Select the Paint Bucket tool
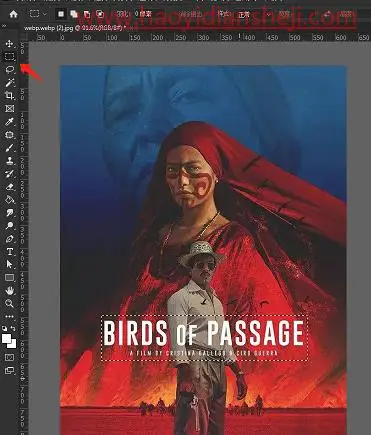The width and height of the screenshot is (371, 435). click(x=9, y=200)
